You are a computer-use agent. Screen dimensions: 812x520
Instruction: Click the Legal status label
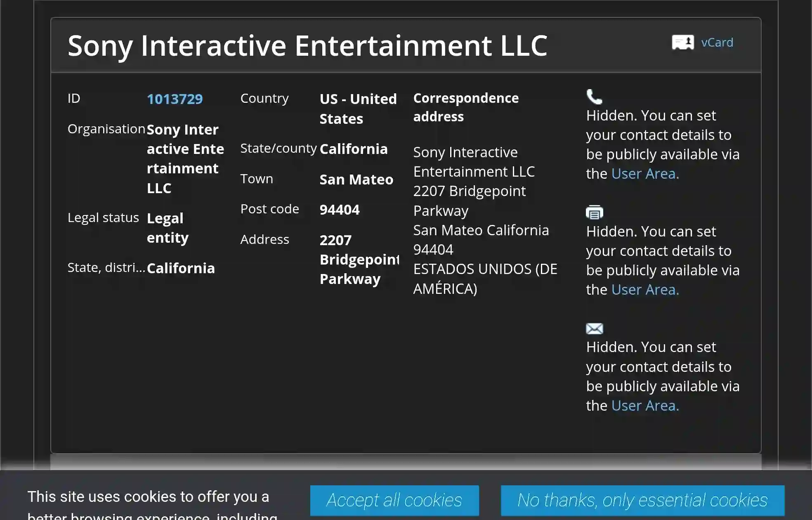(103, 217)
